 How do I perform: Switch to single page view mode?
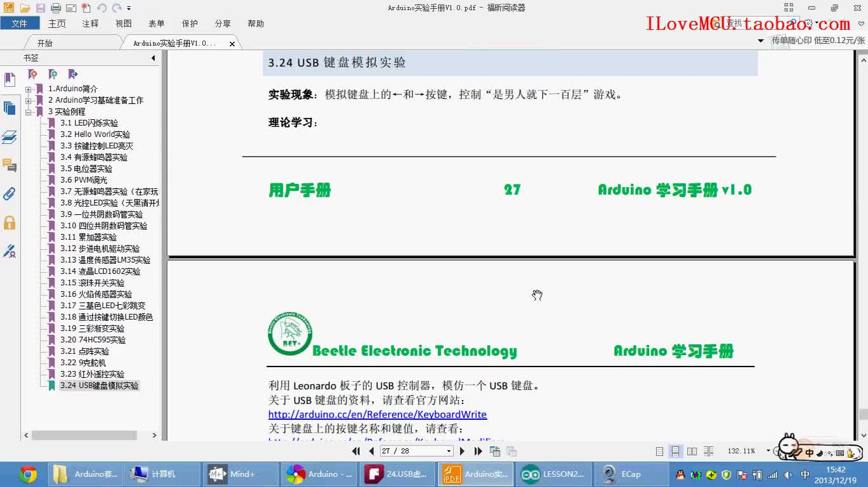(x=659, y=451)
